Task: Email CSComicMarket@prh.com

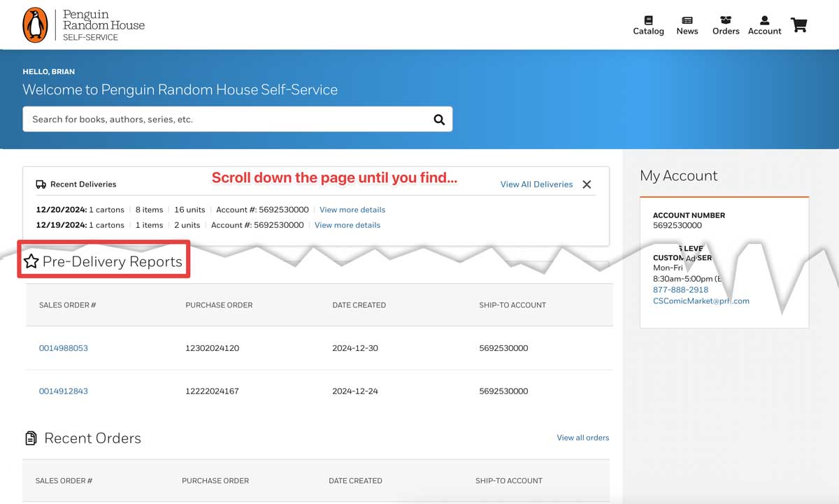Action: (701, 301)
